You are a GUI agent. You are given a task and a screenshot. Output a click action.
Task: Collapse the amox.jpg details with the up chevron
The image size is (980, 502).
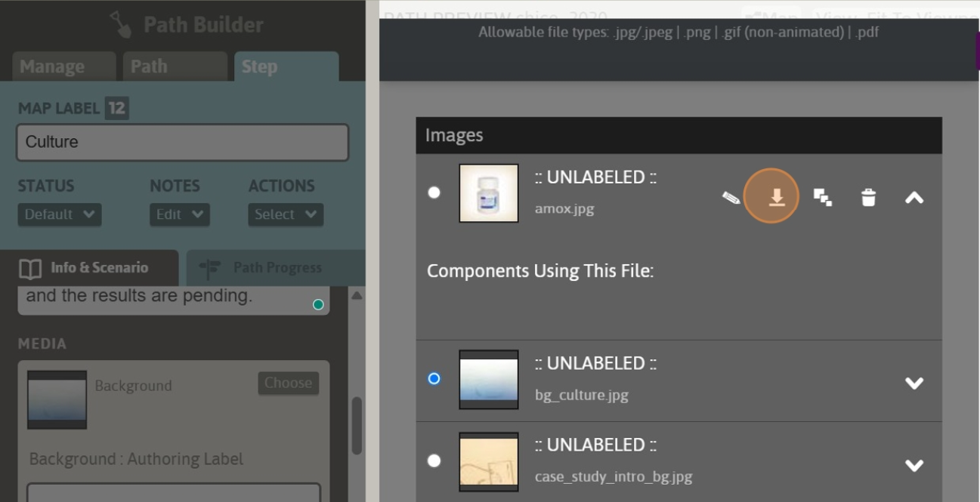coord(914,198)
